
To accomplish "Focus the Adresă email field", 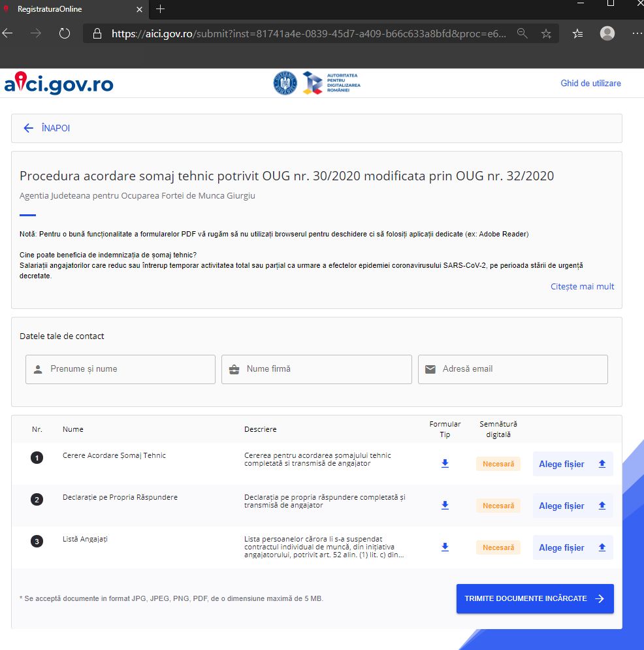I will tap(513, 369).
